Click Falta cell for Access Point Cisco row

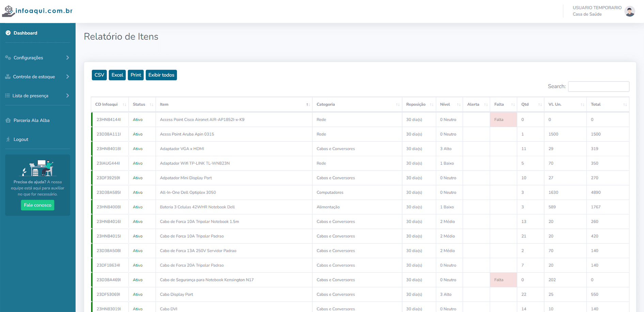tap(503, 120)
